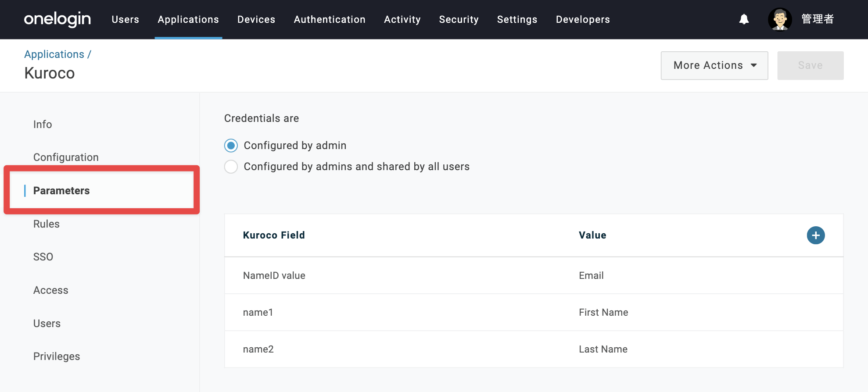The image size is (868, 392).
Task: Switch to the Privileges sidebar tab
Action: [x=57, y=356]
